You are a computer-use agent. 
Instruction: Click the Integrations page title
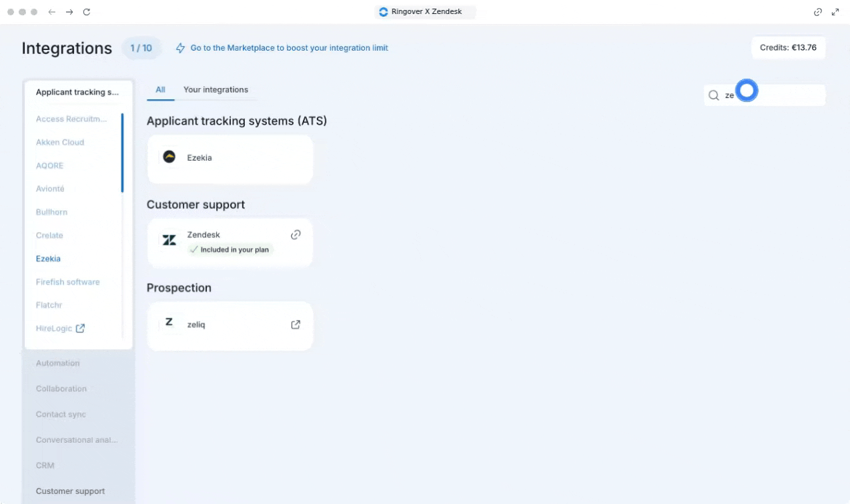(67, 48)
